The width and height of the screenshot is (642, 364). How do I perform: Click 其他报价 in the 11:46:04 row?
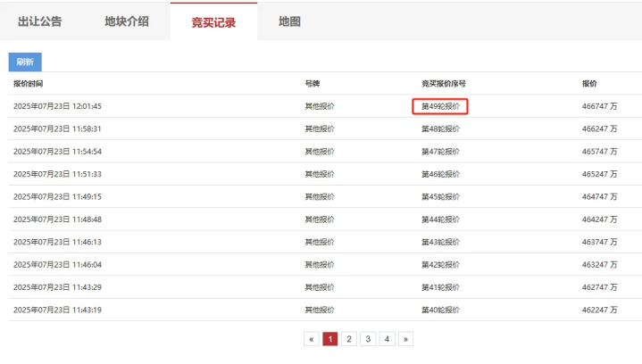click(320, 265)
